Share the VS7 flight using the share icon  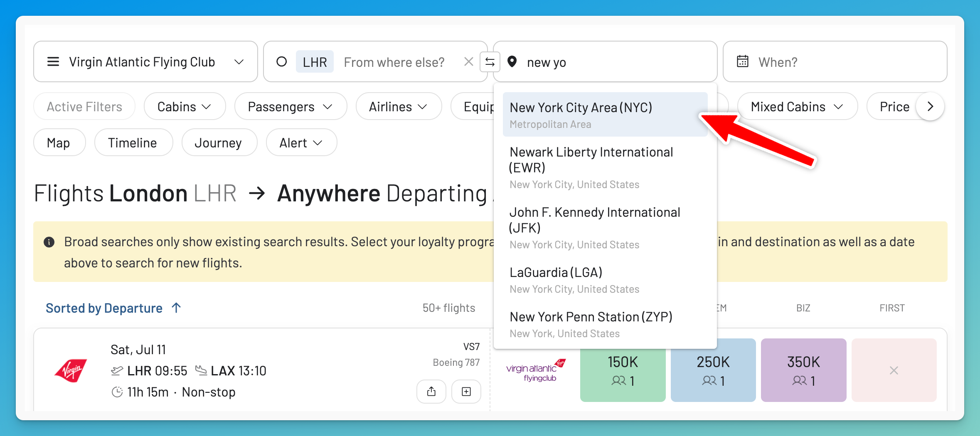tap(431, 391)
